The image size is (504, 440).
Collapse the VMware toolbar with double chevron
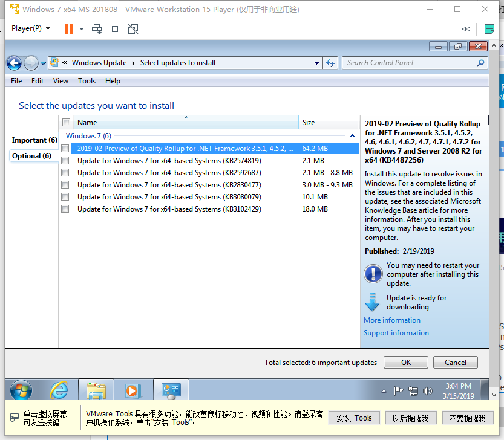coord(466,29)
